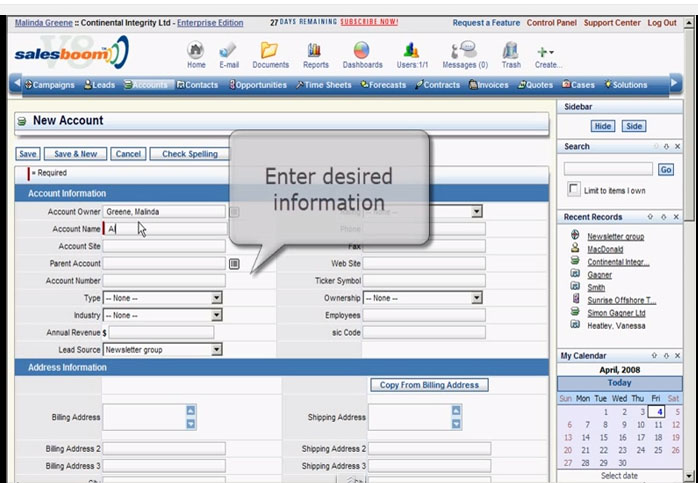Click the Subscribe Now link
The width and height of the screenshot is (698, 483).
(369, 22)
